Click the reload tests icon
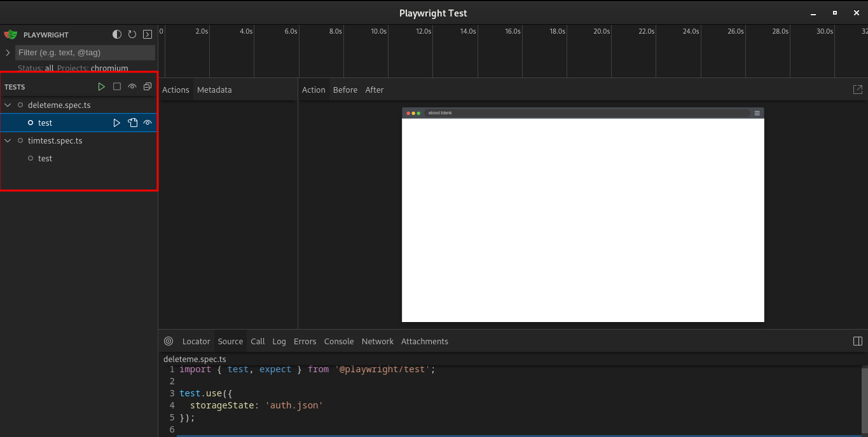 [x=132, y=34]
